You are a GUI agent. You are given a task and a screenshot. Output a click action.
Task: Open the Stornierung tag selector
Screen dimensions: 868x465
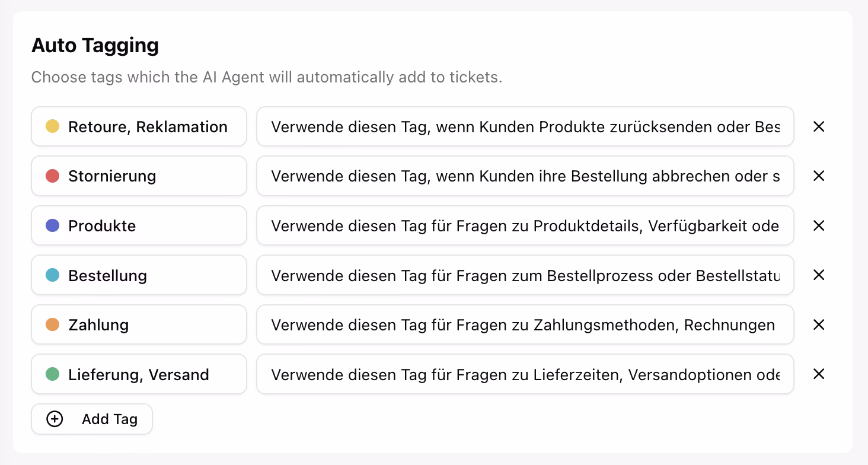pyautogui.click(x=139, y=176)
